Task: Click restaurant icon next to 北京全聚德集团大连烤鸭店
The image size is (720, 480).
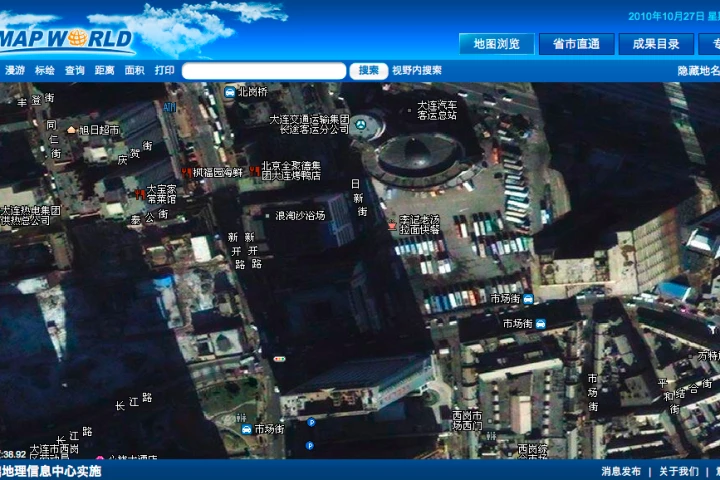Action: coord(255,171)
